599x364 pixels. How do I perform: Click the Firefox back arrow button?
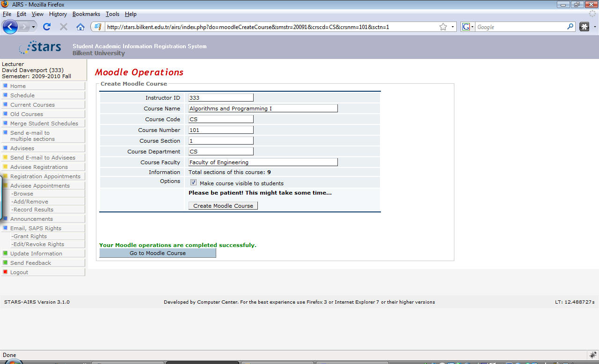coord(10,27)
